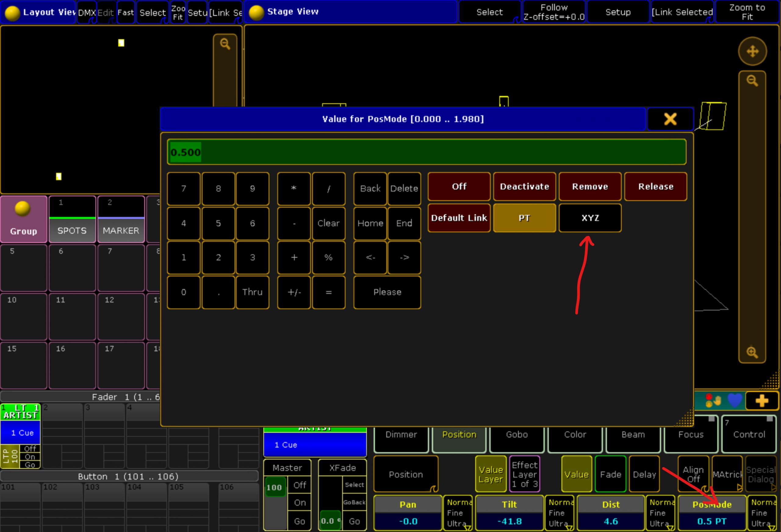Click the Deactivate button

524,186
